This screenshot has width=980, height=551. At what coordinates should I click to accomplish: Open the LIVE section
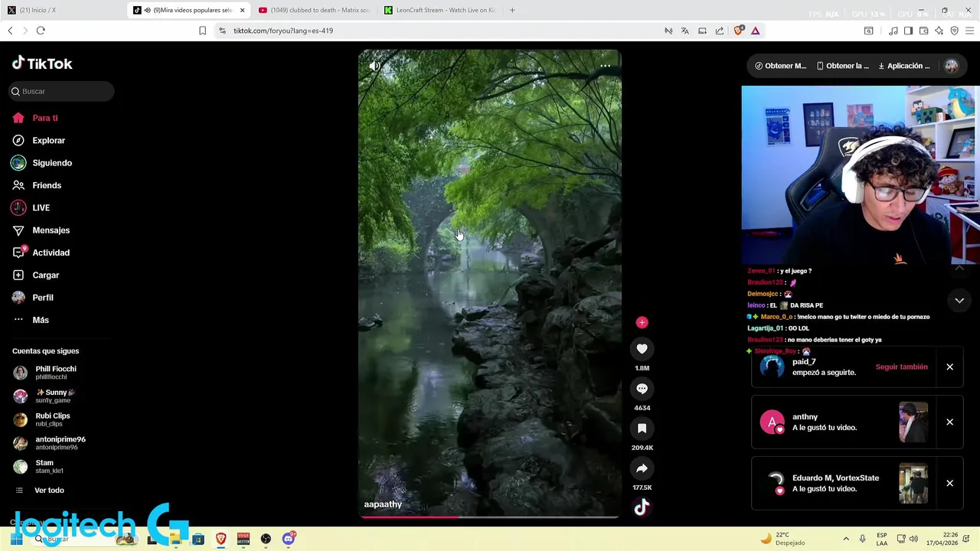(31, 207)
